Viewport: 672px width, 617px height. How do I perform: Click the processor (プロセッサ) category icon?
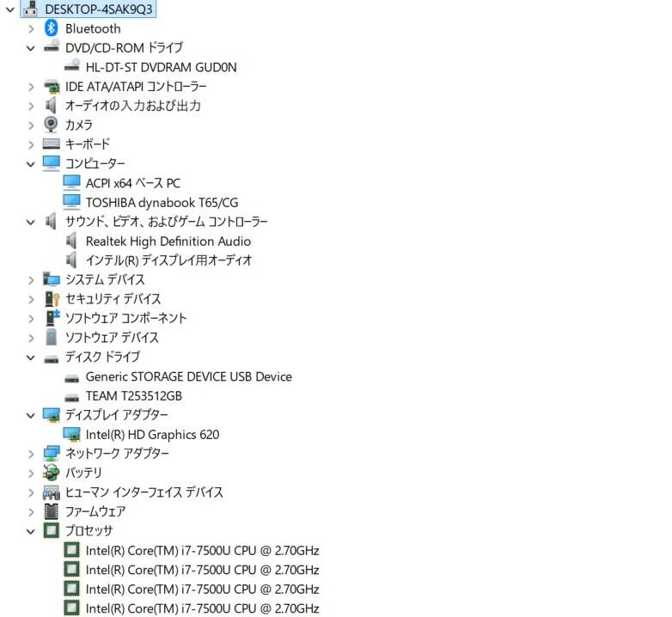pos(52,530)
